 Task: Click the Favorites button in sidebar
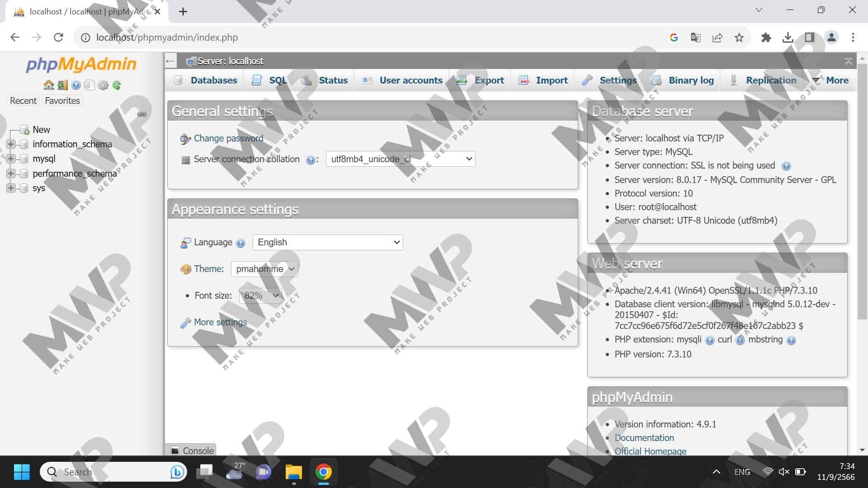coord(62,101)
